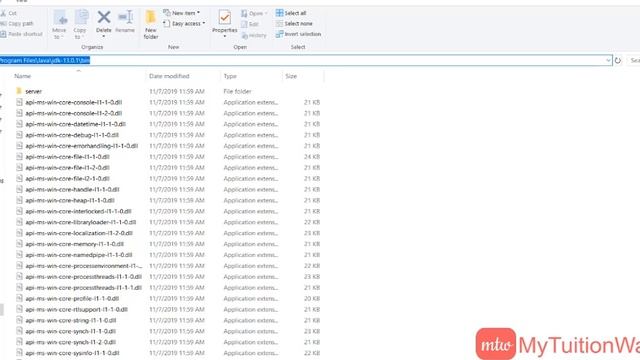Select api-ms-win-core-file-l1-2-0.dll
Screen dimensions: 640x360
pos(67,168)
